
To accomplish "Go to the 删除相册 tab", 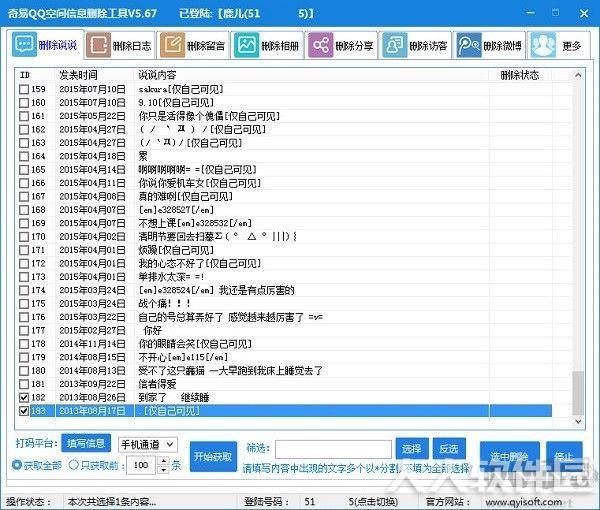I will click(x=268, y=46).
